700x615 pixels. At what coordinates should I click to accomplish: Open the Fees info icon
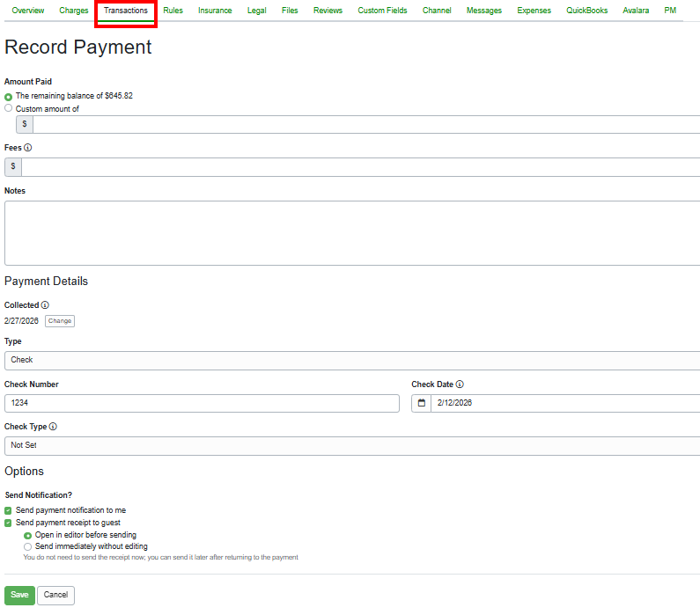[27, 148]
